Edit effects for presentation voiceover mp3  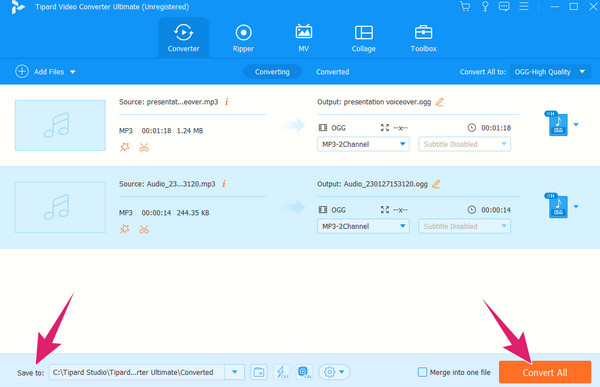[x=125, y=147]
